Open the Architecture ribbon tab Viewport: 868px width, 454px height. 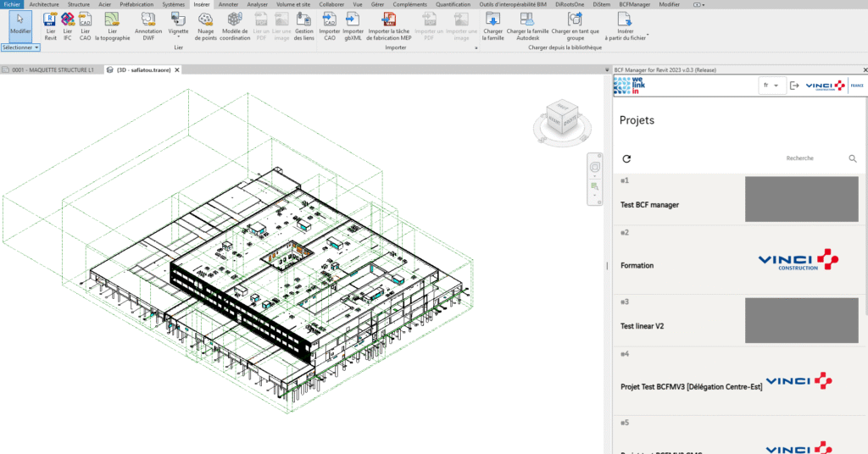(44, 4)
